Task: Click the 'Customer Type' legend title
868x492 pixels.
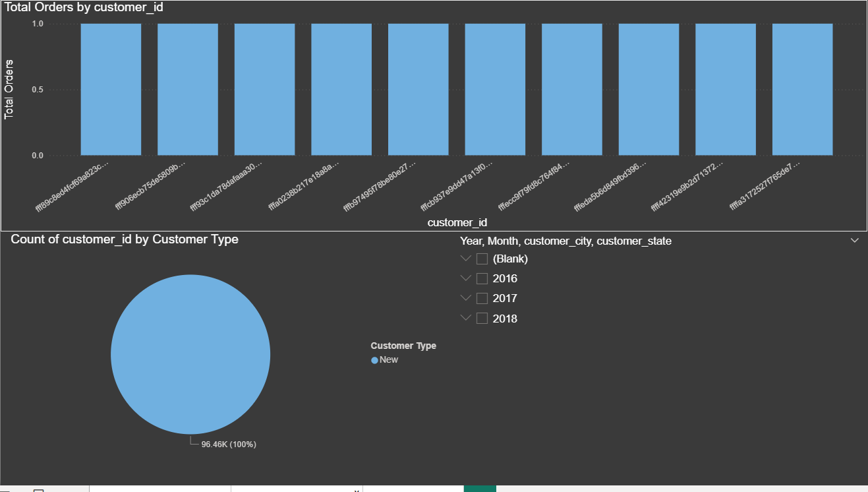Action: pos(403,346)
